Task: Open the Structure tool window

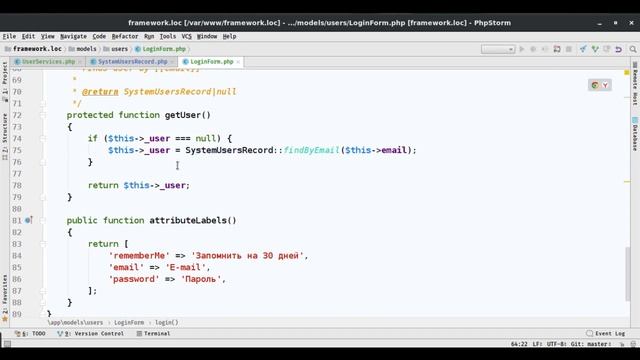Action: [x=5, y=136]
